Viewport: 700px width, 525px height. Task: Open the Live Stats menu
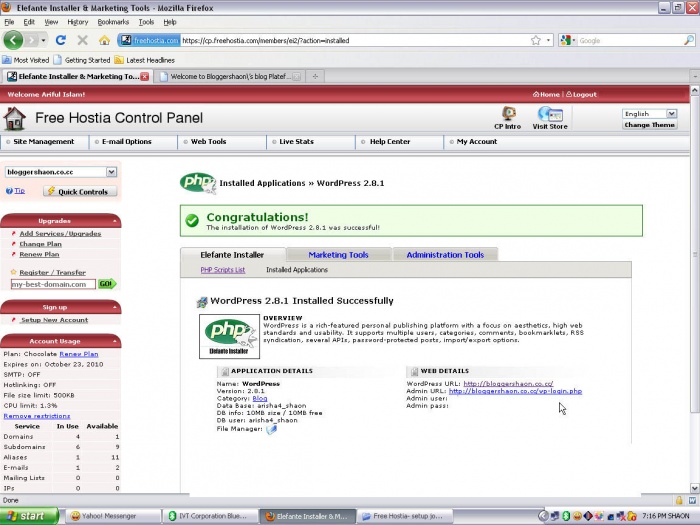296,142
